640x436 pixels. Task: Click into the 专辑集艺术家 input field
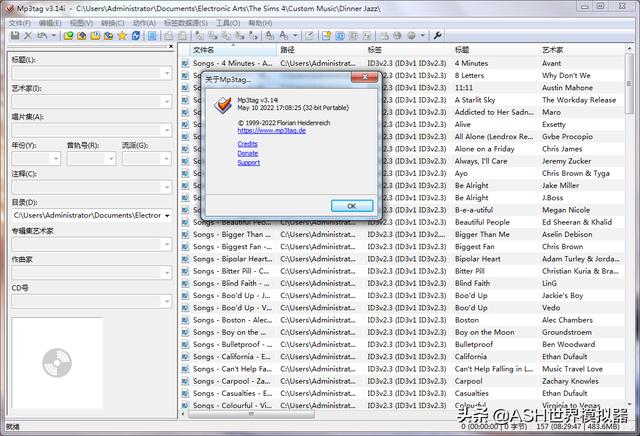pos(87,245)
